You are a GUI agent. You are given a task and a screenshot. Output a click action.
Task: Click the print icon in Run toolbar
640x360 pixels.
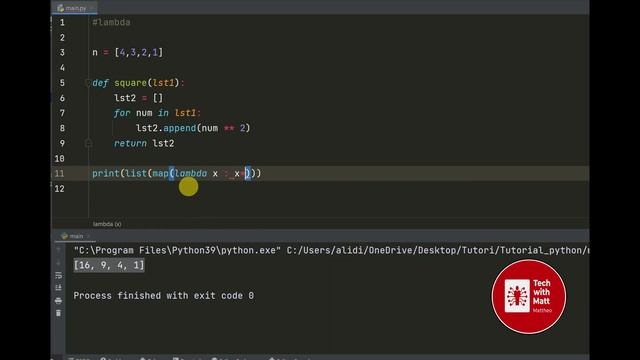click(x=58, y=301)
